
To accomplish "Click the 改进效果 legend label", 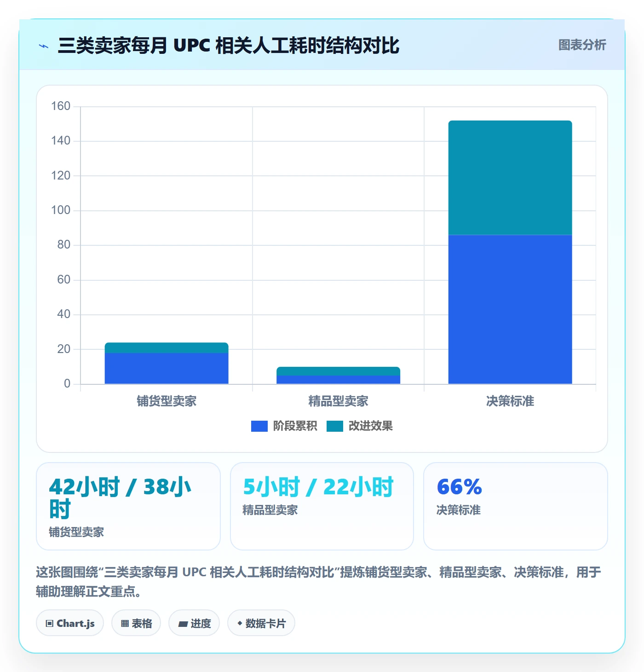I will point(370,426).
